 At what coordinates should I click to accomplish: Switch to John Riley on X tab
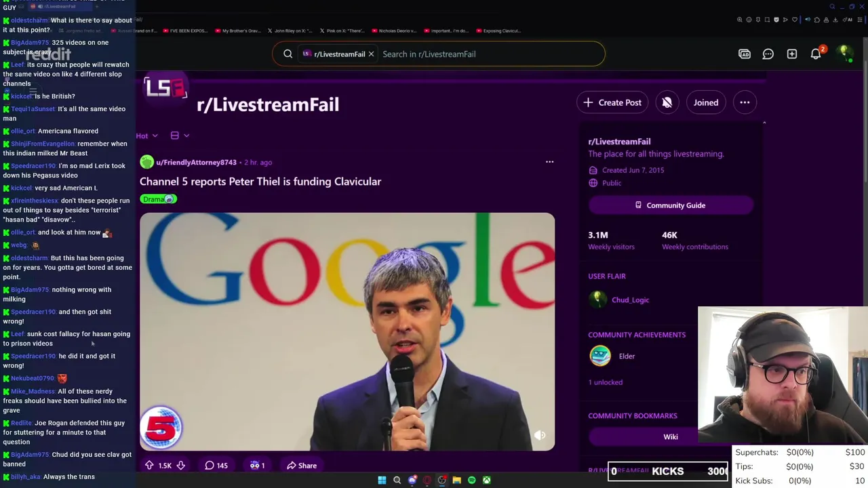click(290, 30)
